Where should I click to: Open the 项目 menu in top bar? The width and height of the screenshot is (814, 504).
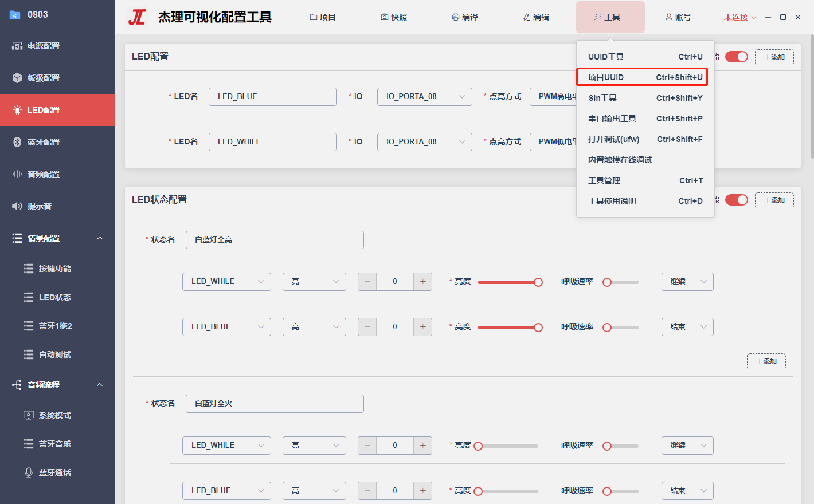pyautogui.click(x=323, y=17)
